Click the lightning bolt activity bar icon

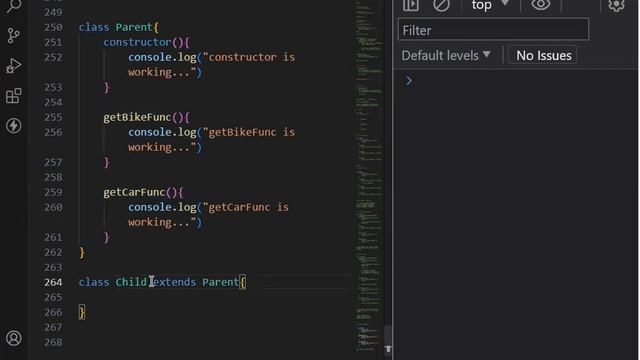pyautogui.click(x=13, y=126)
